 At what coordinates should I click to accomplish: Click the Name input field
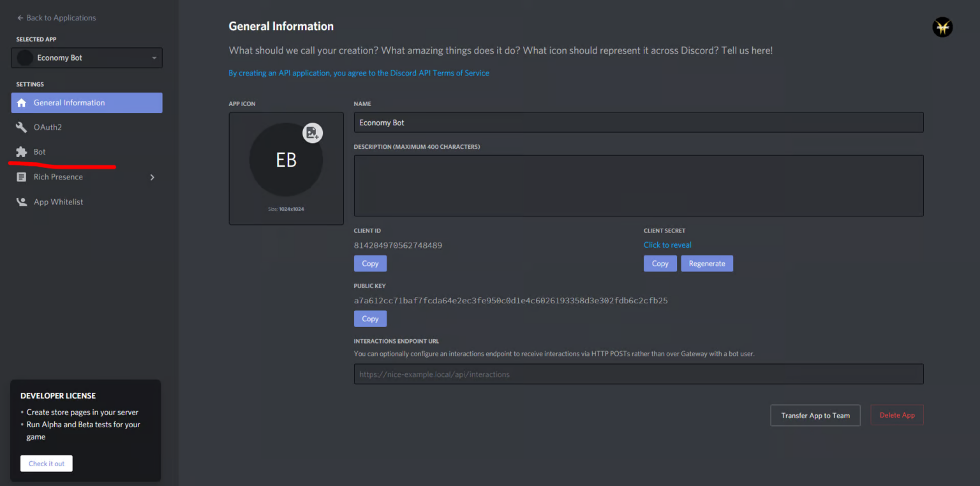pyautogui.click(x=638, y=123)
